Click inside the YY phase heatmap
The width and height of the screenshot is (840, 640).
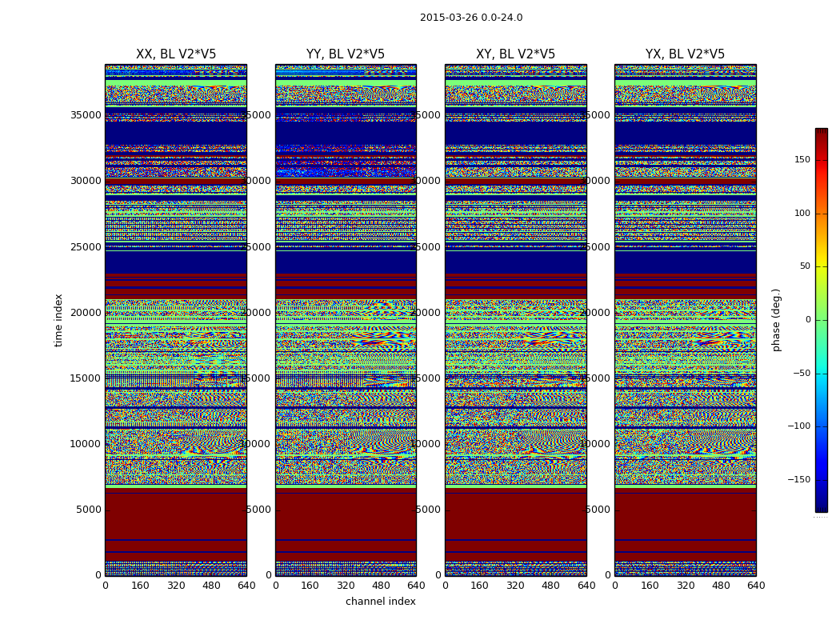[x=346, y=320]
